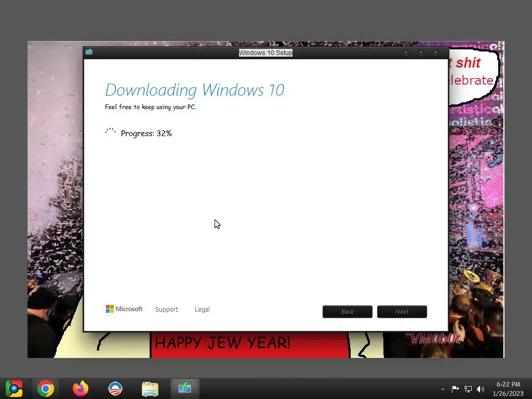Open the Legal link
This screenshot has width=532, height=399.
click(x=202, y=310)
